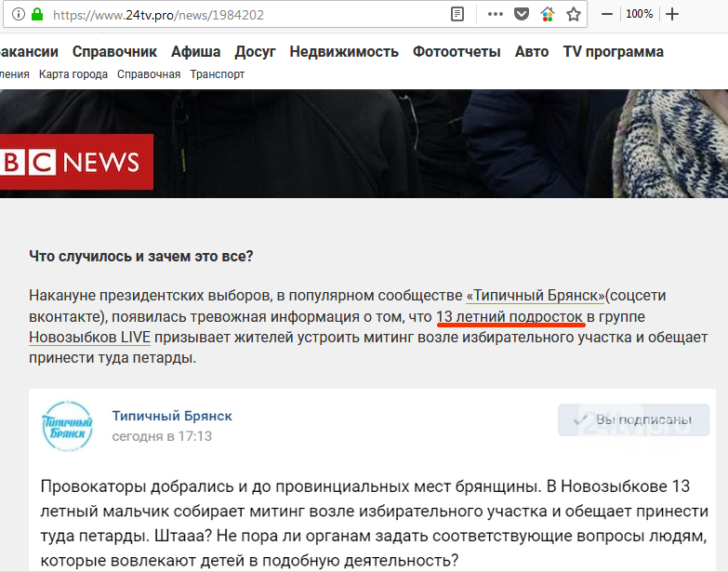Open TV программа section
The height and width of the screenshot is (572, 728).
(x=614, y=52)
